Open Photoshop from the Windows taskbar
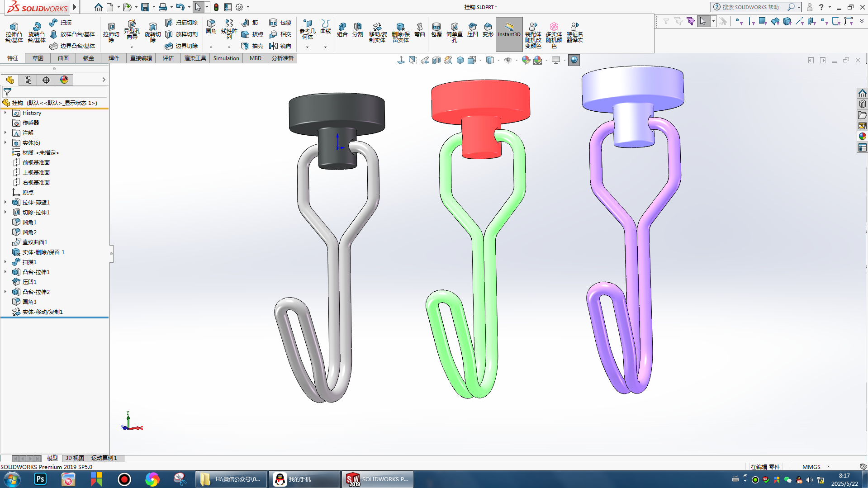Viewport: 868px width, 488px height. (x=40, y=479)
